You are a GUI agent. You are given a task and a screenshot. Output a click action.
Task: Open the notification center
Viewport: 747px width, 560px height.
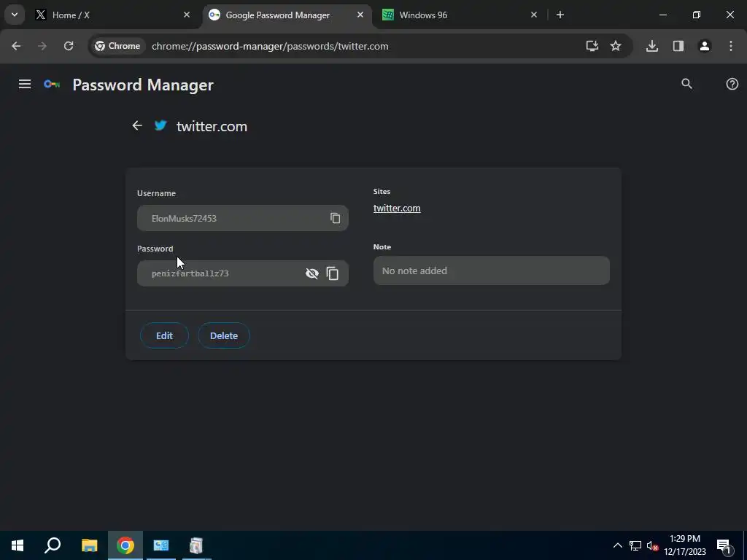tap(724, 545)
